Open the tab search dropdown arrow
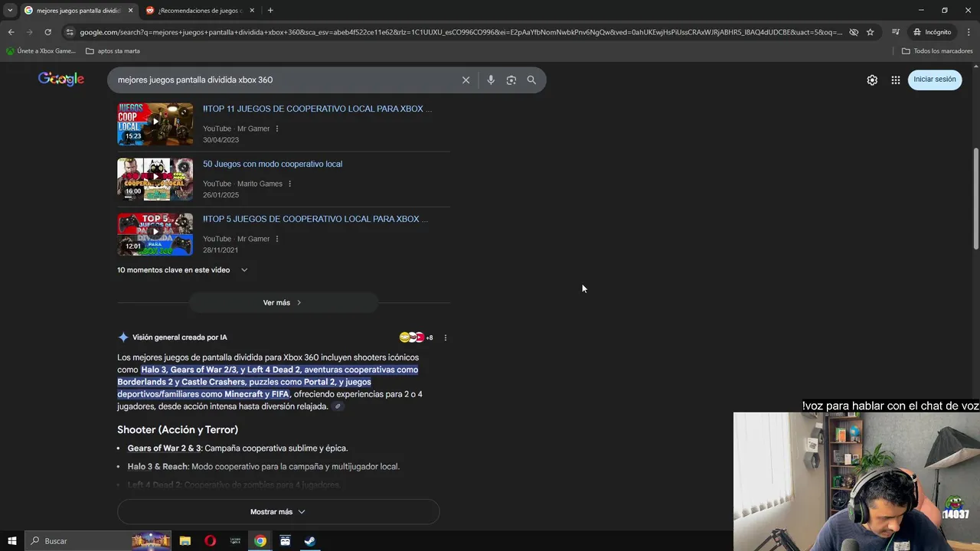The width and height of the screenshot is (980, 551). 9,10
